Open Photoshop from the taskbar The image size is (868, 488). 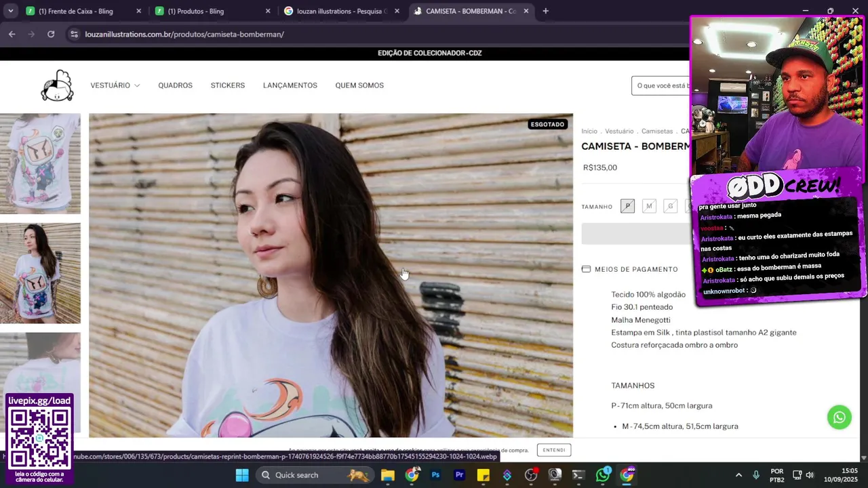(x=435, y=475)
